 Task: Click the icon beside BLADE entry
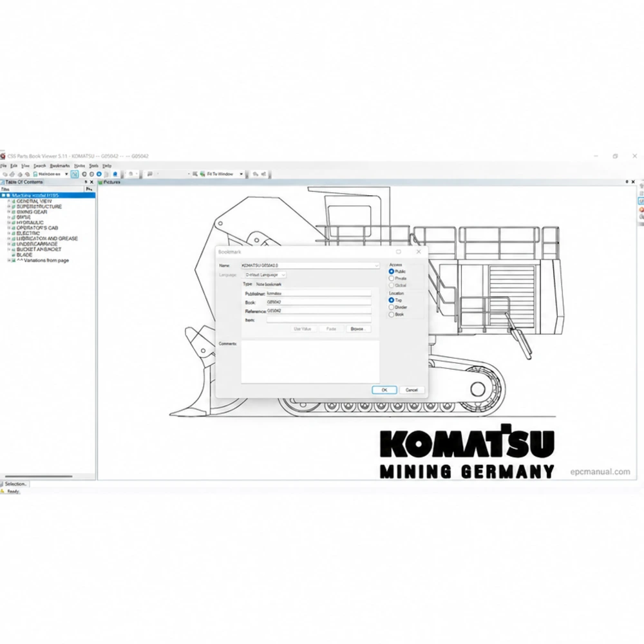[x=14, y=254]
